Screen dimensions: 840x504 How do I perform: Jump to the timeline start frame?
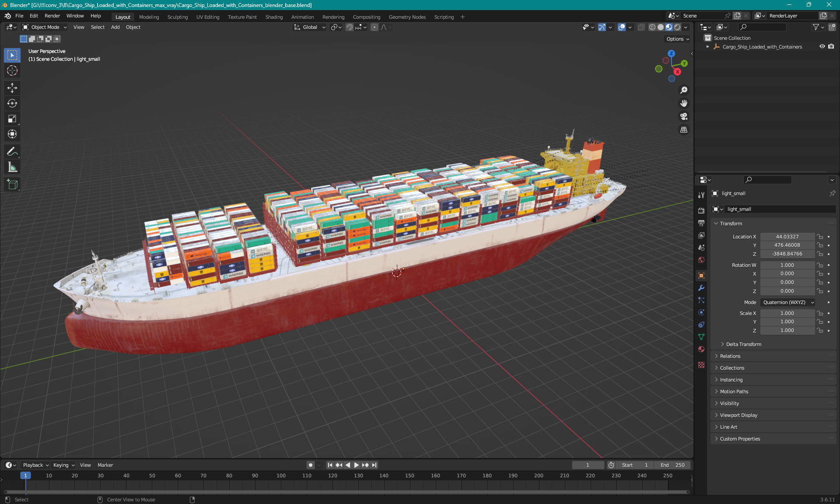(x=330, y=465)
